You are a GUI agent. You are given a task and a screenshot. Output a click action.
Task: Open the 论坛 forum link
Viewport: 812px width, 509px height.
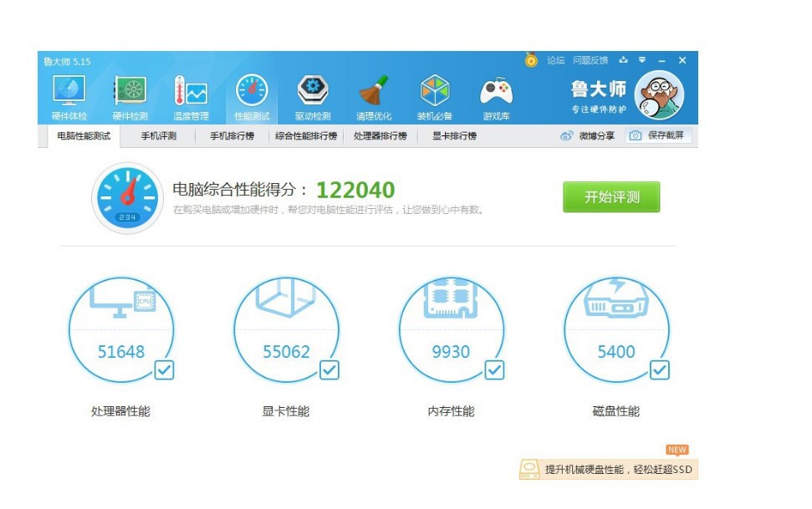tap(555, 60)
